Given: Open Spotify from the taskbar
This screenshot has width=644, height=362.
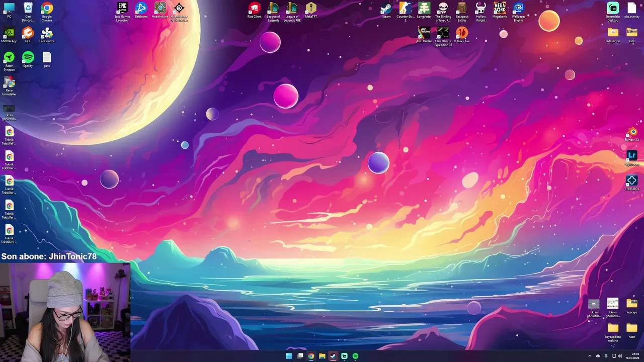Looking at the screenshot, I should pyautogui.click(x=355, y=356).
